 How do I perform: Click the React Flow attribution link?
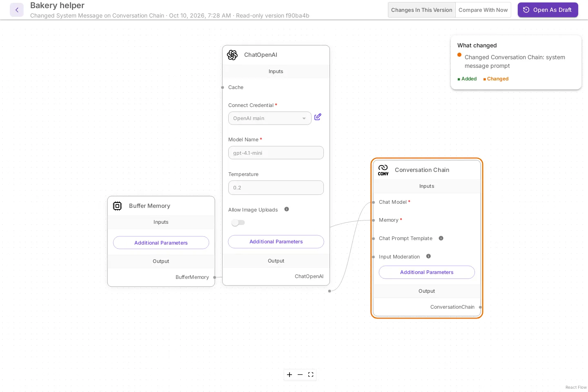click(576, 388)
